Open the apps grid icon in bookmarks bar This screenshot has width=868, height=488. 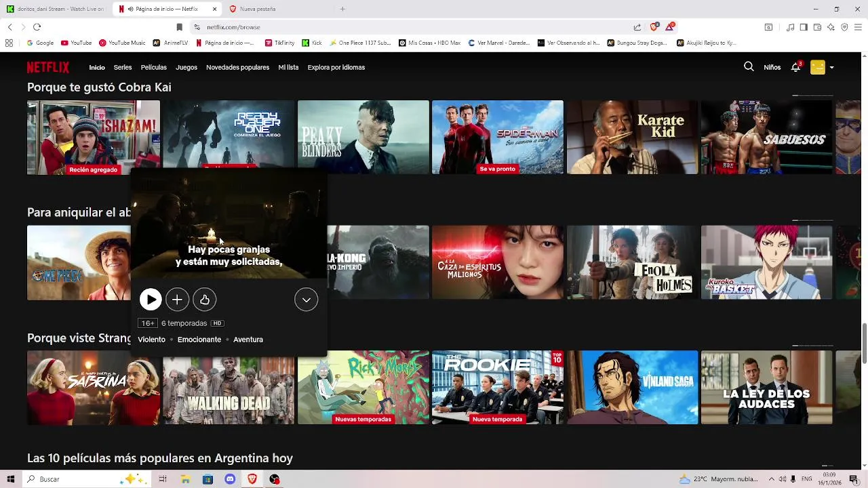(x=9, y=43)
